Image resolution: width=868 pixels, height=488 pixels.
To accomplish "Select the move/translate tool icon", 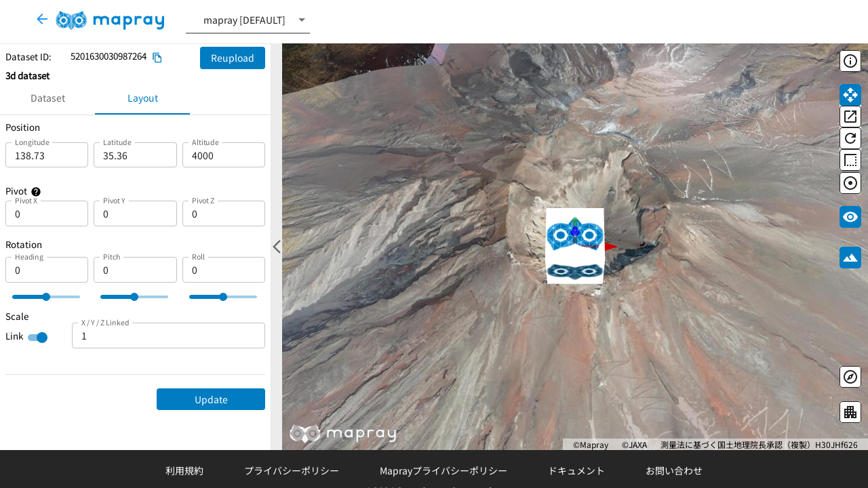I will pyautogui.click(x=850, y=95).
